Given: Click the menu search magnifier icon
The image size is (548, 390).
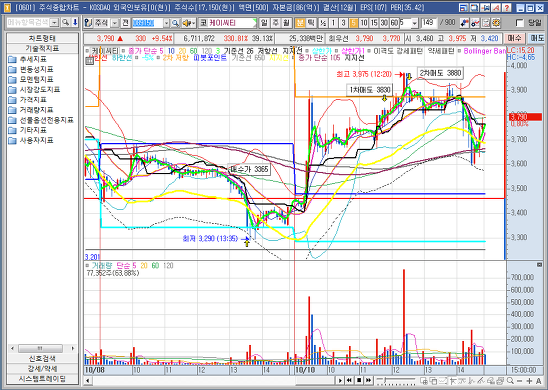Looking at the screenshot, I should [65, 23].
